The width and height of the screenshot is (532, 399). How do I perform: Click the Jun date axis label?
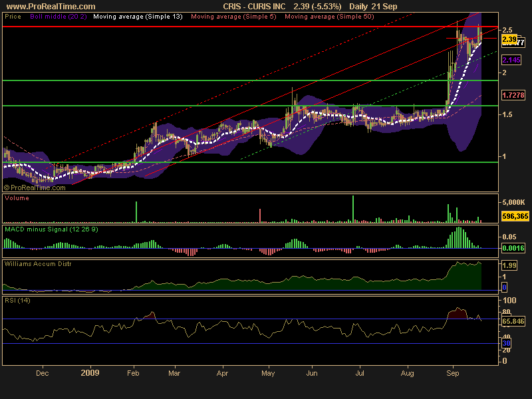(312, 373)
